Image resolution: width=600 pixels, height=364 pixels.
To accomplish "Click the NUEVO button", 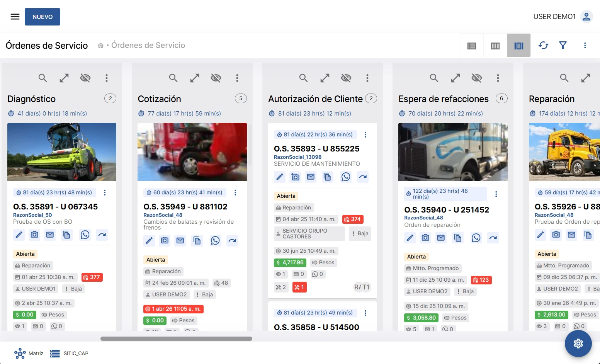I will pos(42,17).
